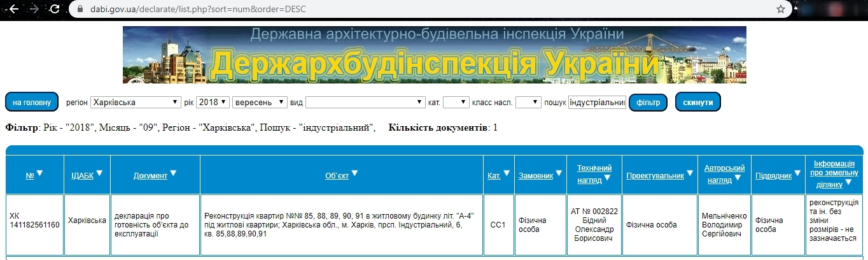Screen dimensions: 868x260
Task: Click the 'Кількість документів: 1' text
Action: pos(444,128)
